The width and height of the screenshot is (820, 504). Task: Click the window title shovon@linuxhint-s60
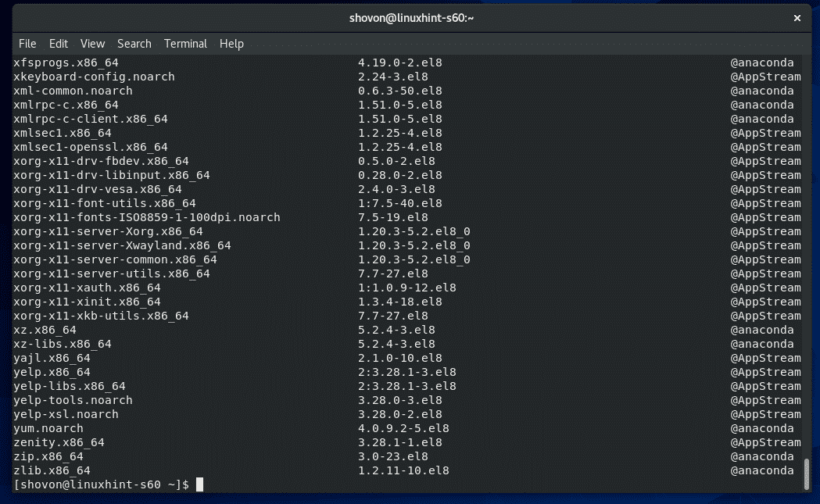[410, 17]
